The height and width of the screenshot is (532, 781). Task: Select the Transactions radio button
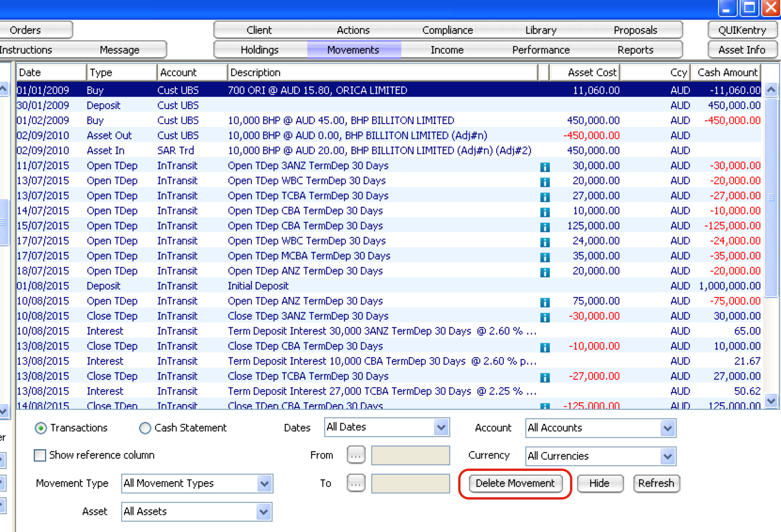tap(41, 428)
